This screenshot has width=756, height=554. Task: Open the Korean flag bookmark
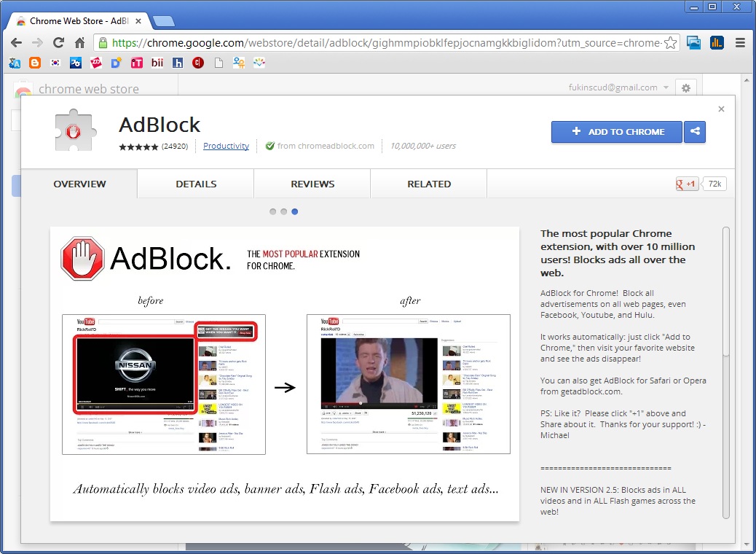tap(55, 63)
